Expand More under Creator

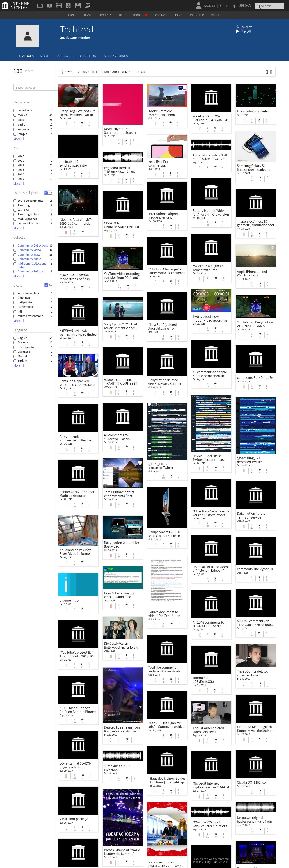(x=18, y=321)
